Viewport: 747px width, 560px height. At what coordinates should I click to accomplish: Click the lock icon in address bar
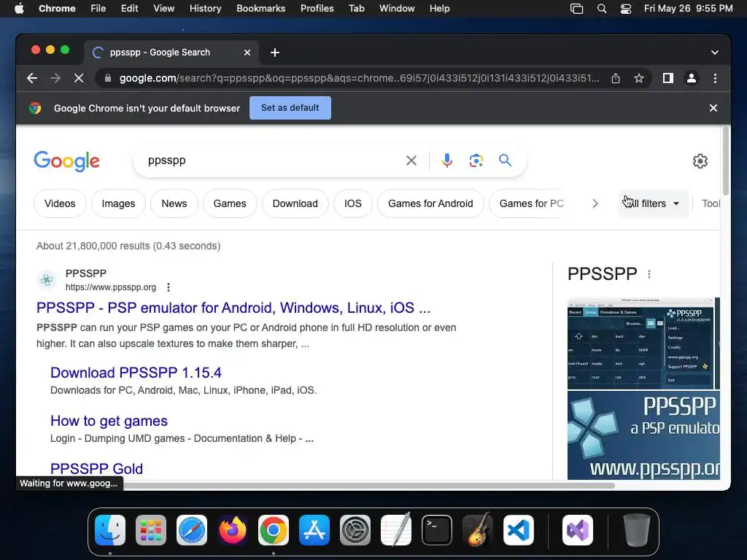click(108, 78)
